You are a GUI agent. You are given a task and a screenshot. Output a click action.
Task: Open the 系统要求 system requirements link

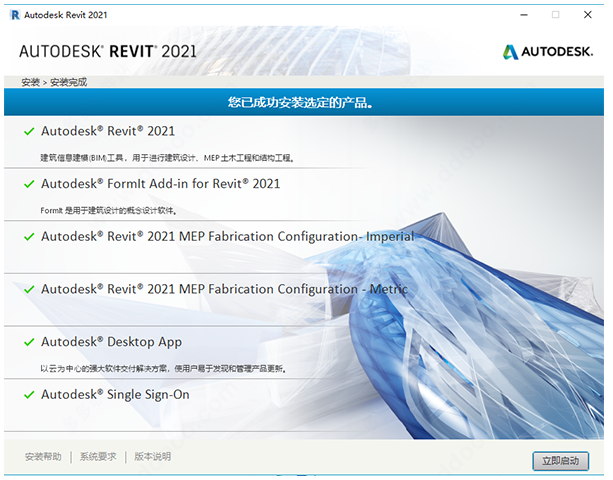[x=98, y=457]
